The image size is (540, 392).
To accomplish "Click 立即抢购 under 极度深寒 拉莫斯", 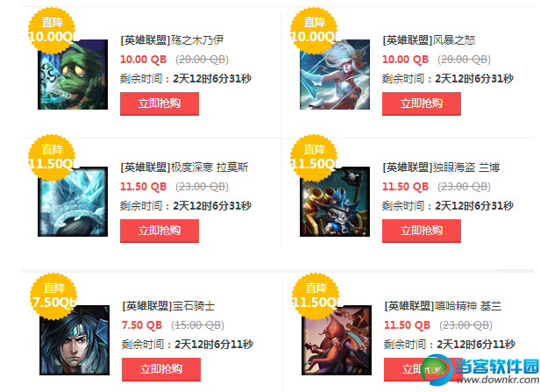I will tap(160, 231).
